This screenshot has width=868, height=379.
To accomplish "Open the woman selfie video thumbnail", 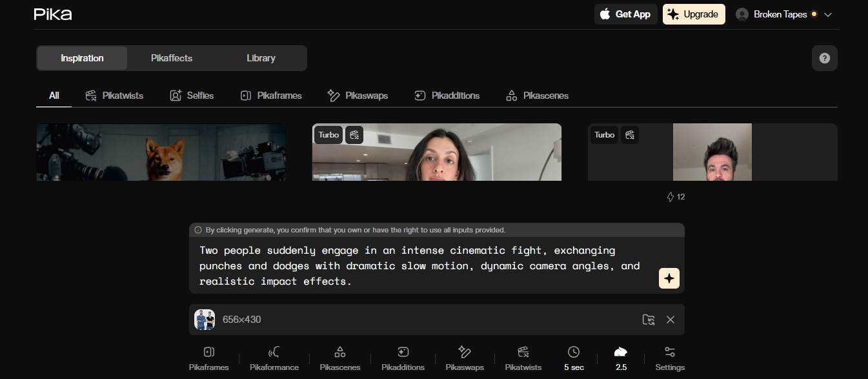I will coord(437,152).
